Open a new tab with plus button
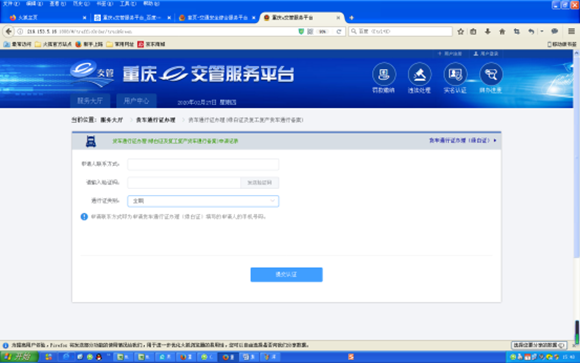Image resolution: width=580 pixels, height=363 pixels. [351, 17]
